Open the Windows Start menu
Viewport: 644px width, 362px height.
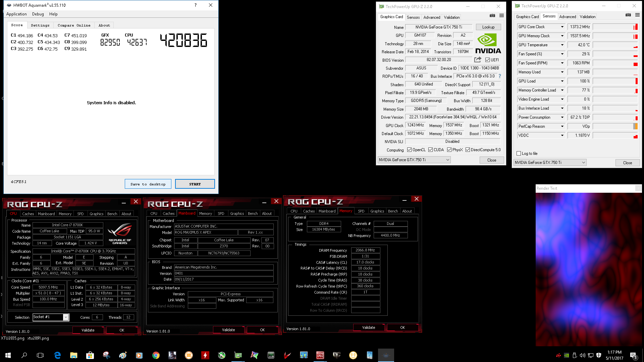tap(8, 355)
